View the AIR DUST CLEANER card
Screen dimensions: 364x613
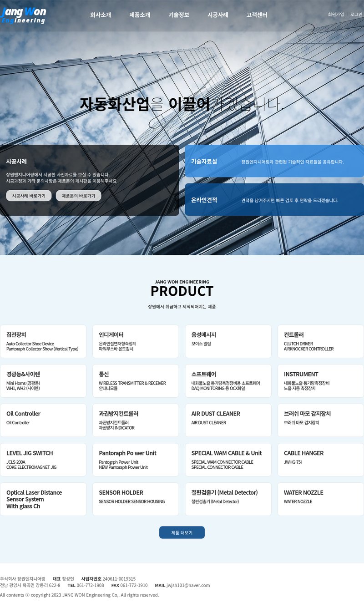pyautogui.click(x=228, y=420)
